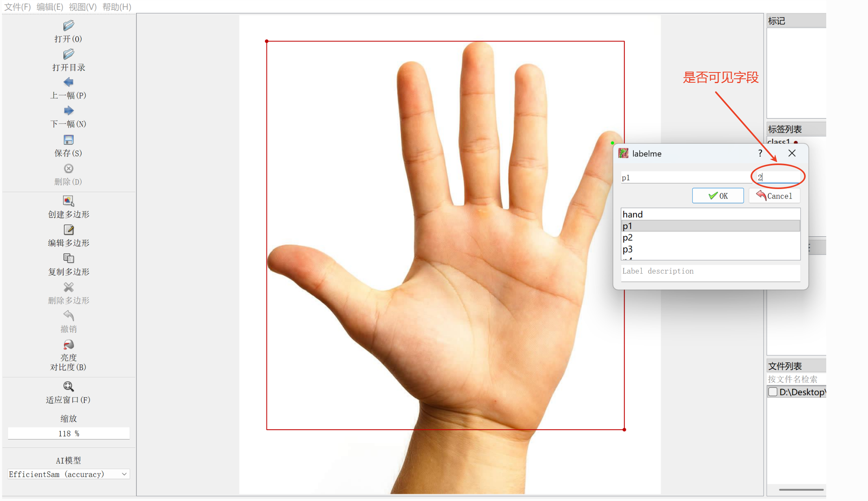868x501 pixels.
Task: Click the 118 % zoom field
Action: (69, 434)
